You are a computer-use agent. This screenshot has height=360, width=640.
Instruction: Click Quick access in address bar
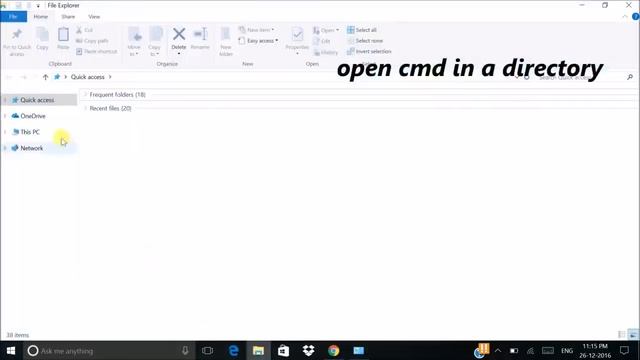click(x=88, y=77)
